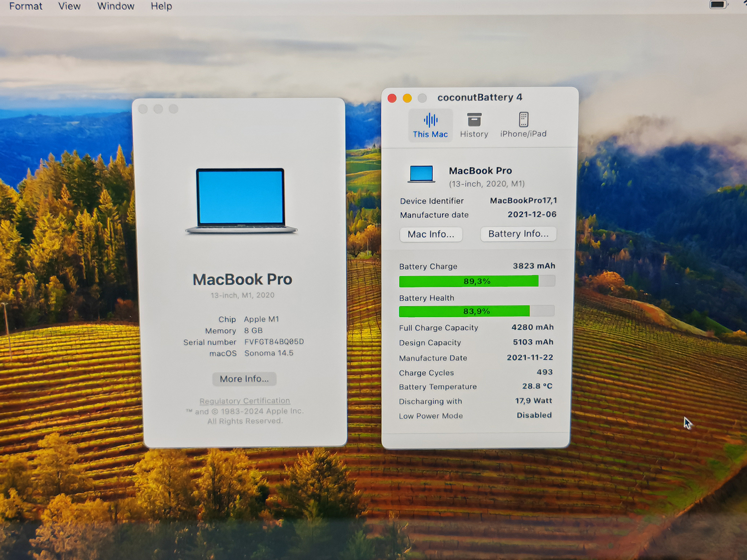
Task: Minimize the coconutBattery window with yellow button
Action: (x=407, y=98)
